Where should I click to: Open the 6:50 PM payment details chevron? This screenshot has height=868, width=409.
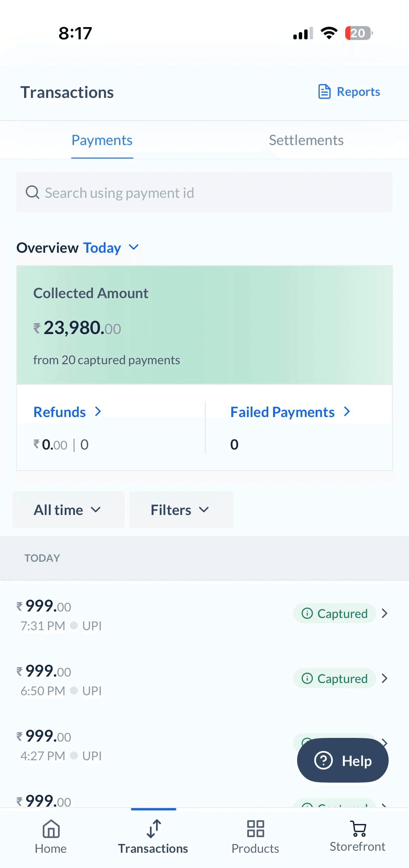pos(385,678)
